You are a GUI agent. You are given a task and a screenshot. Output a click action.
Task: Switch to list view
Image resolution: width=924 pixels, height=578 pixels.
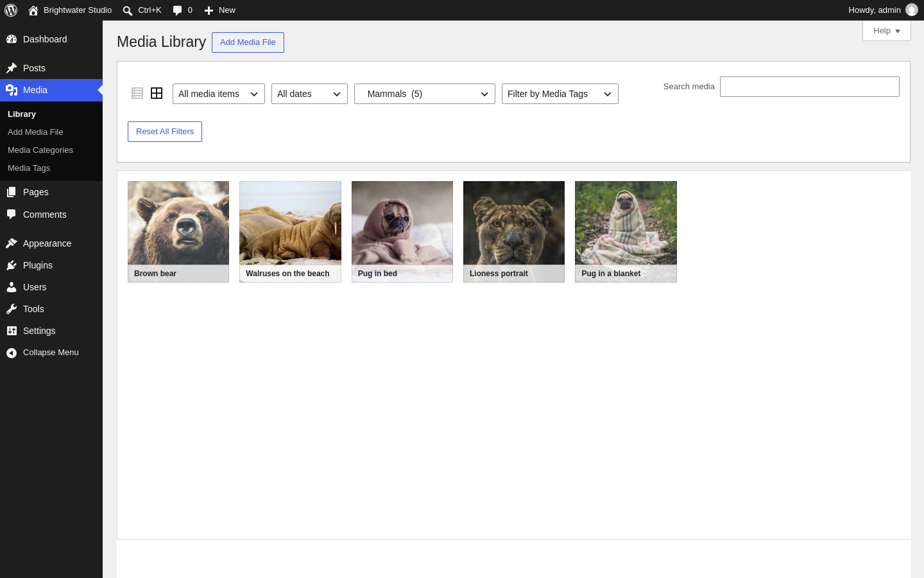click(x=137, y=93)
